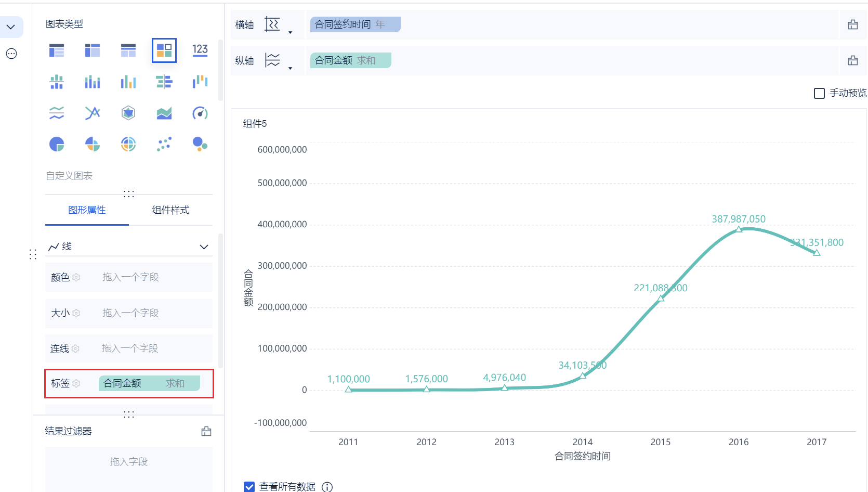Open the 横轴 axis options dropdown
The width and height of the screenshot is (868, 492).
pos(290,32)
